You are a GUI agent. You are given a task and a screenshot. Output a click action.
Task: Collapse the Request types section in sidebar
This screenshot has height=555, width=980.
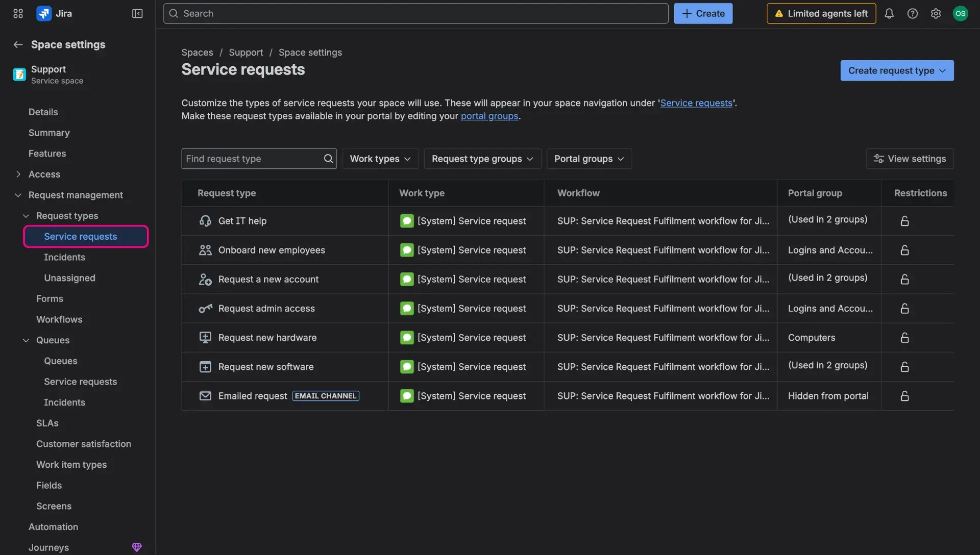26,215
